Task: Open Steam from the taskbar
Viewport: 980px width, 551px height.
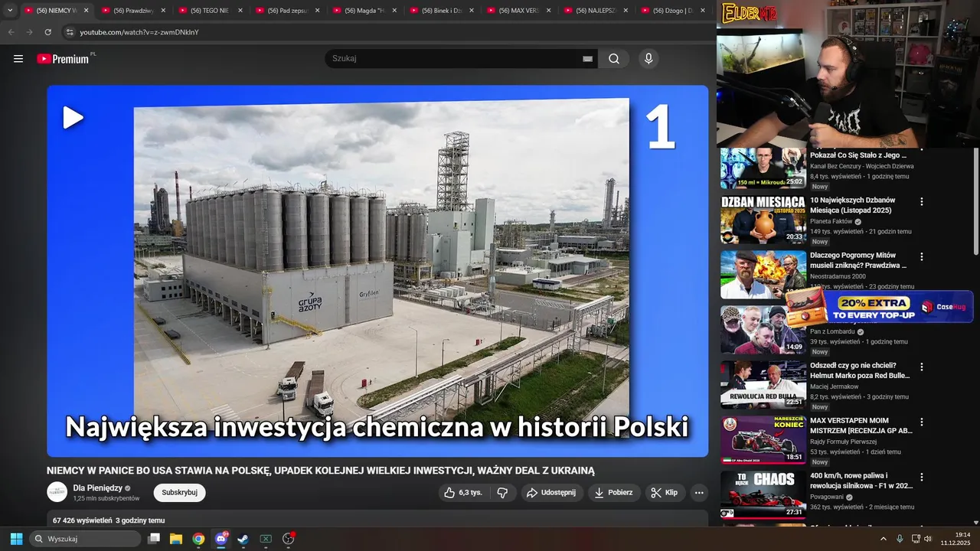Action: (x=243, y=539)
